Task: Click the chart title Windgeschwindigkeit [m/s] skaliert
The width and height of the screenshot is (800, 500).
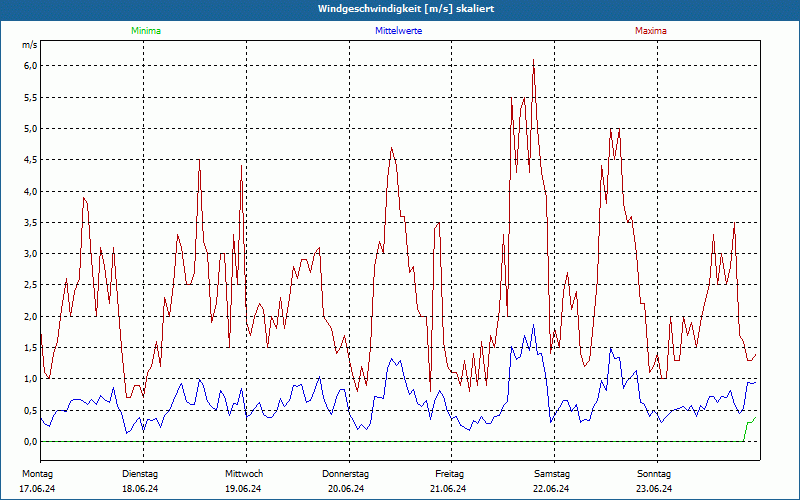Action: pyautogui.click(x=406, y=9)
